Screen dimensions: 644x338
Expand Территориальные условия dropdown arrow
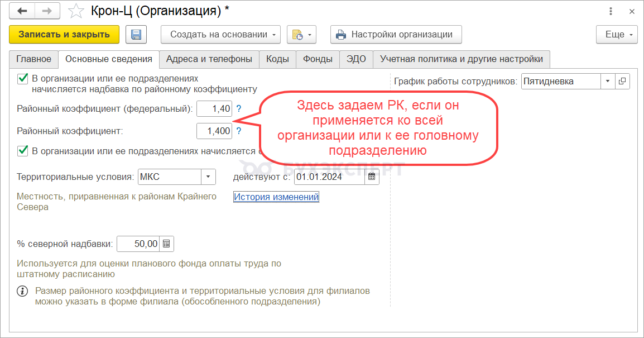tap(208, 177)
